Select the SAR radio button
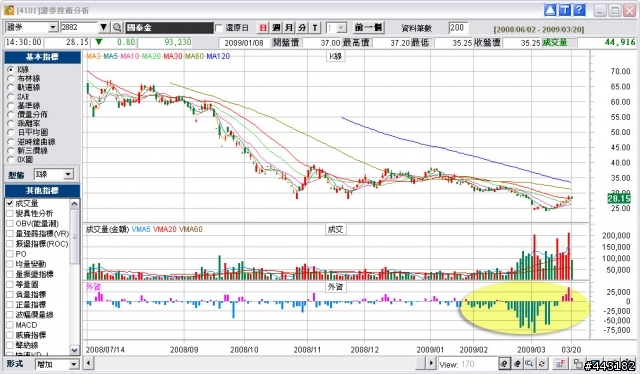This screenshot has width=640, height=374. pyautogui.click(x=11, y=97)
